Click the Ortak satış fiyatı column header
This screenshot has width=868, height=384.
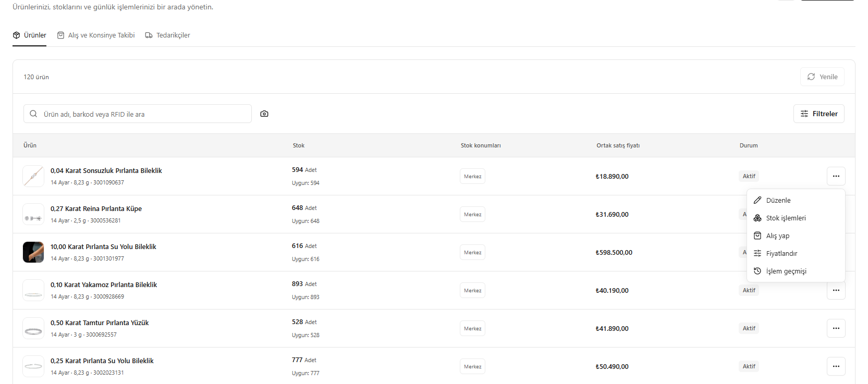click(618, 145)
